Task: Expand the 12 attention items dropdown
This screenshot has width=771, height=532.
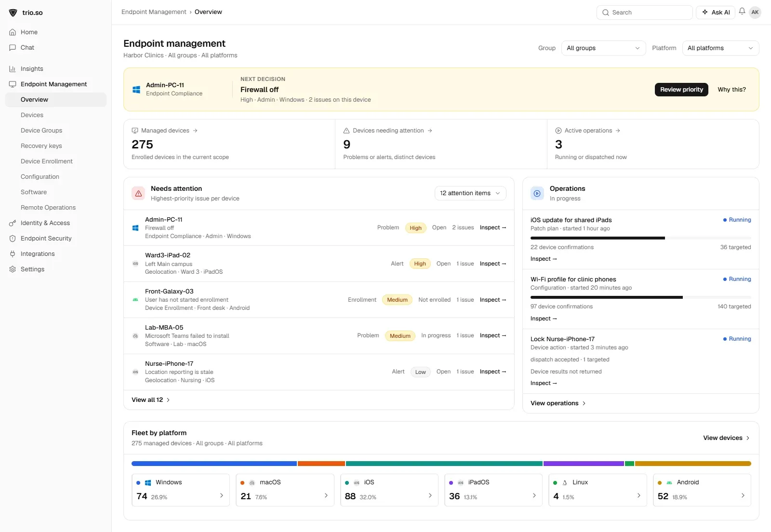Action: pyautogui.click(x=470, y=193)
